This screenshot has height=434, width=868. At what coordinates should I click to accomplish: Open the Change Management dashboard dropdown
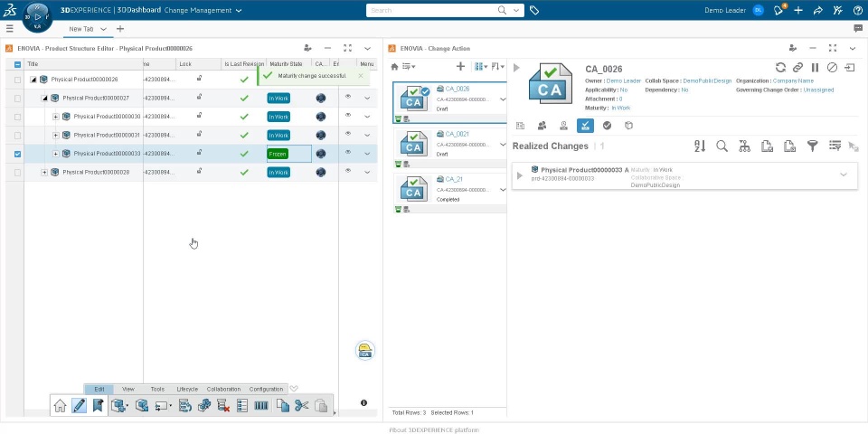click(x=239, y=10)
